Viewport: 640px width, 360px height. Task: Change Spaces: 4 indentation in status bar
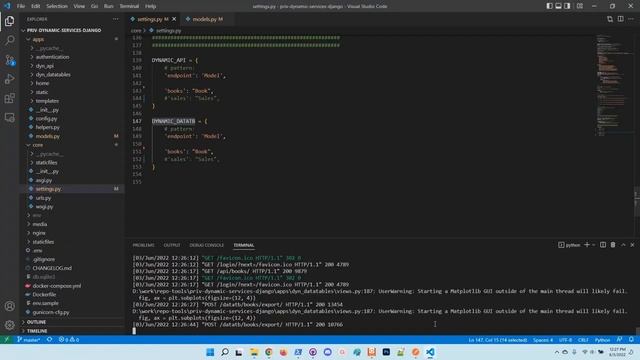coord(543,340)
